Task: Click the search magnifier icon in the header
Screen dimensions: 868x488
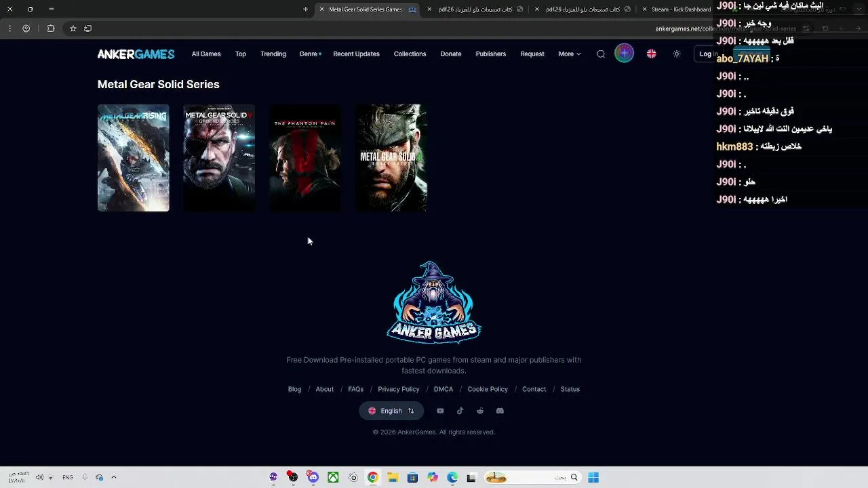Action: point(601,54)
